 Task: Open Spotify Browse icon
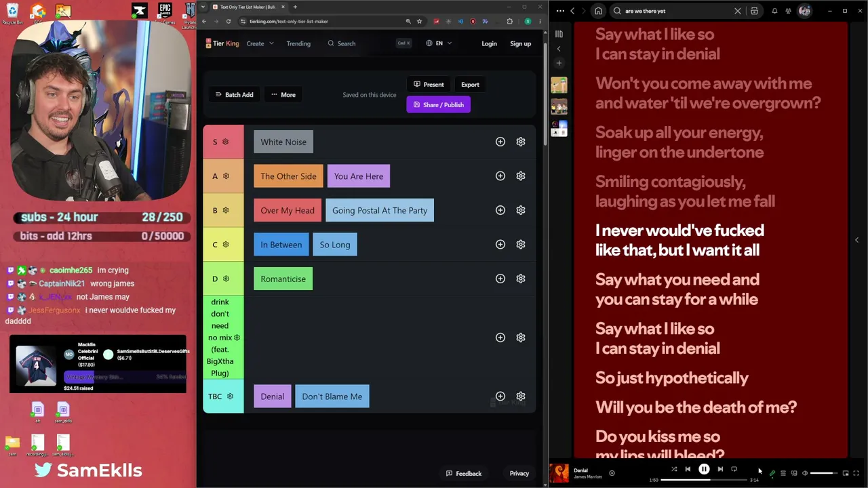point(754,11)
